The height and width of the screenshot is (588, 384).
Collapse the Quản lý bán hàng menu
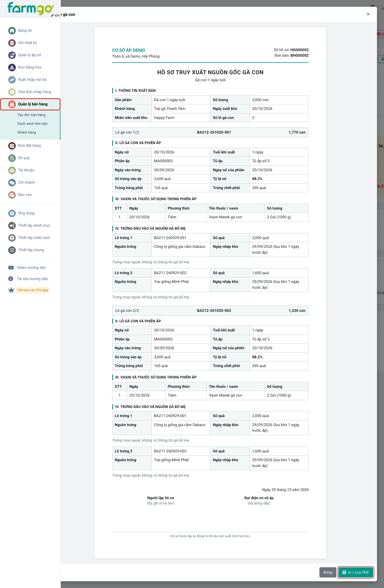(30, 104)
